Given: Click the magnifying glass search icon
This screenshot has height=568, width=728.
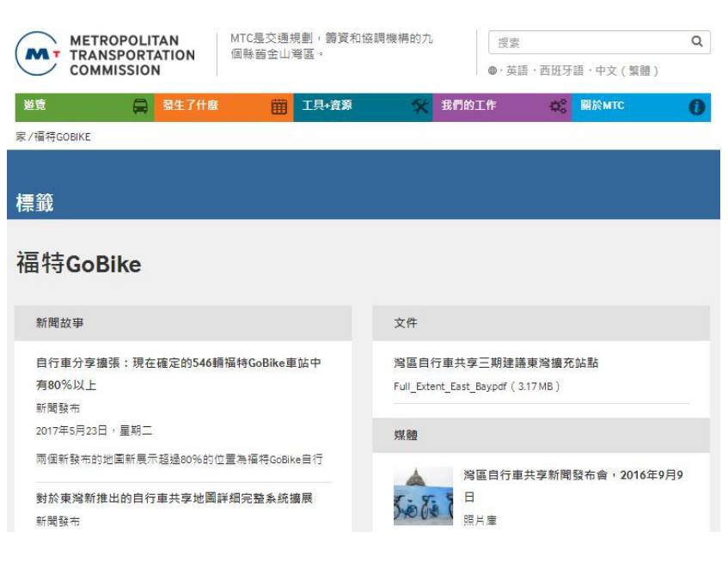Looking at the screenshot, I should point(696,41).
